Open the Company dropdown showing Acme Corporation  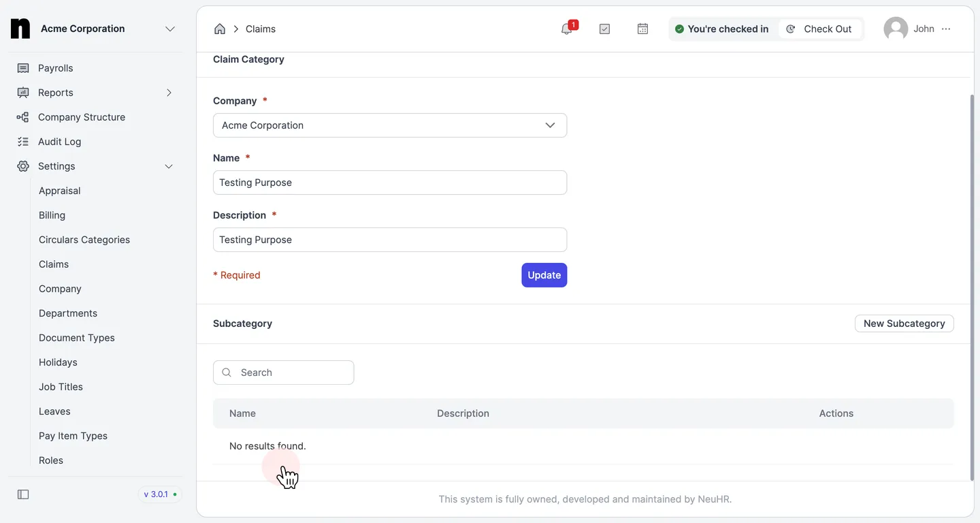(390, 125)
